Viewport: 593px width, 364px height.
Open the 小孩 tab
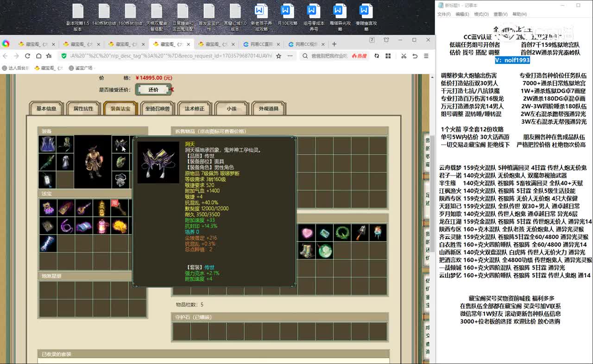232,108
